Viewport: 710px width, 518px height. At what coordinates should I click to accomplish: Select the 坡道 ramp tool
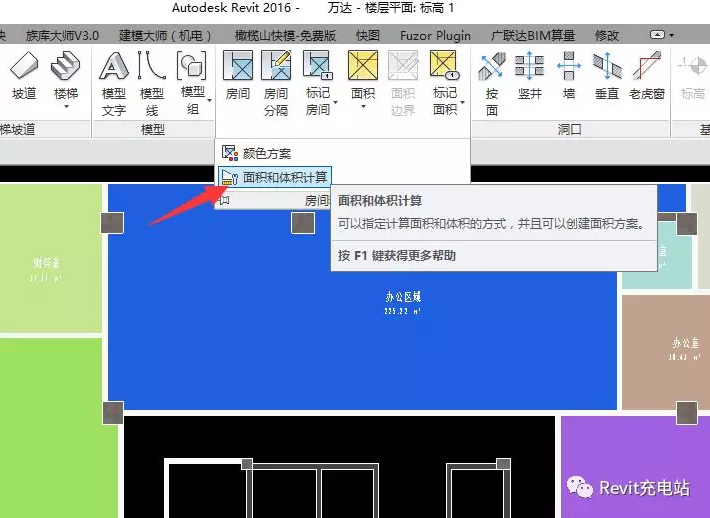point(24,76)
